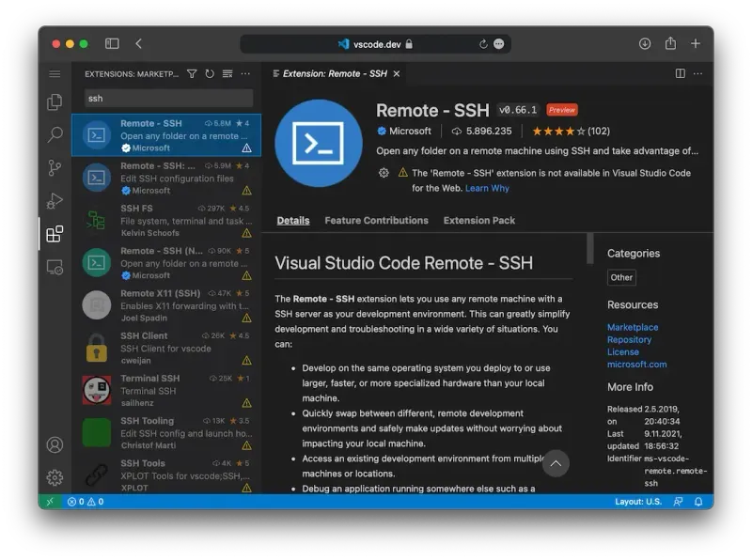
Task: Open the Search view in activity bar
Action: (55, 134)
